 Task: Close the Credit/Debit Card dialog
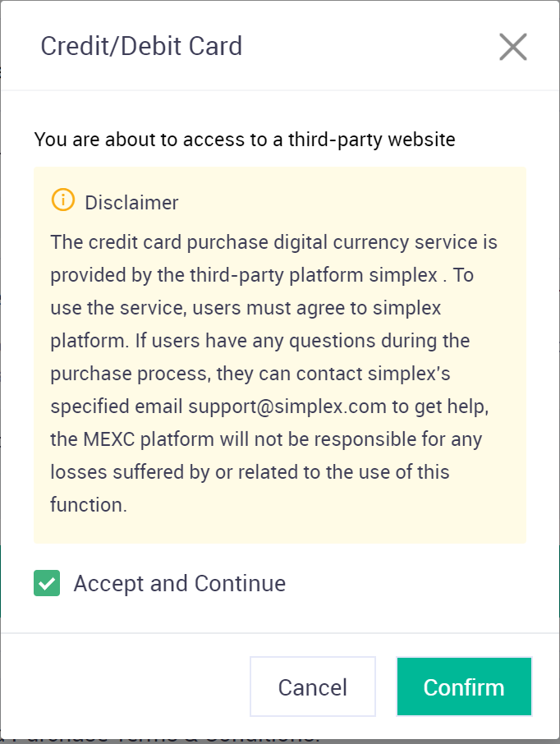(x=513, y=47)
